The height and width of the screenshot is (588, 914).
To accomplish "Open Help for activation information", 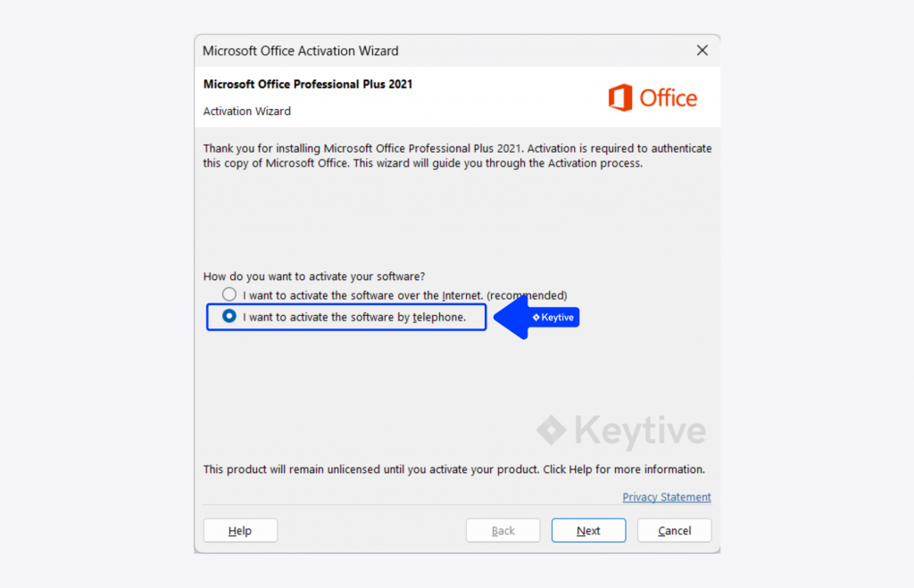I will pyautogui.click(x=240, y=530).
